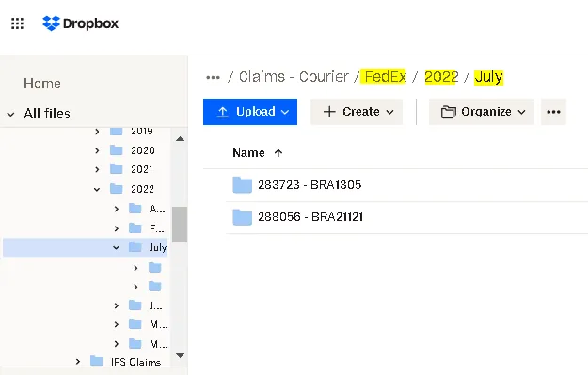
Task: Open the toolbar more options ellipsis
Action: point(553,112)
